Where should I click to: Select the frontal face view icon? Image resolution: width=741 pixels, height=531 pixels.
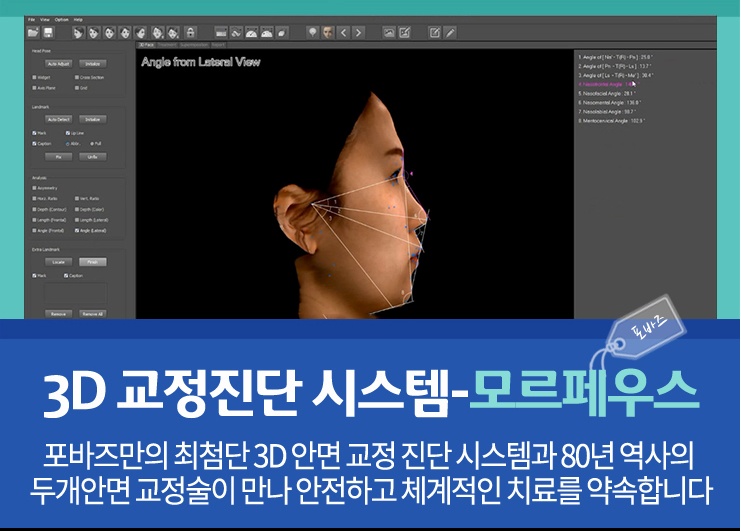pyautogui.click(x=110, y=33)
